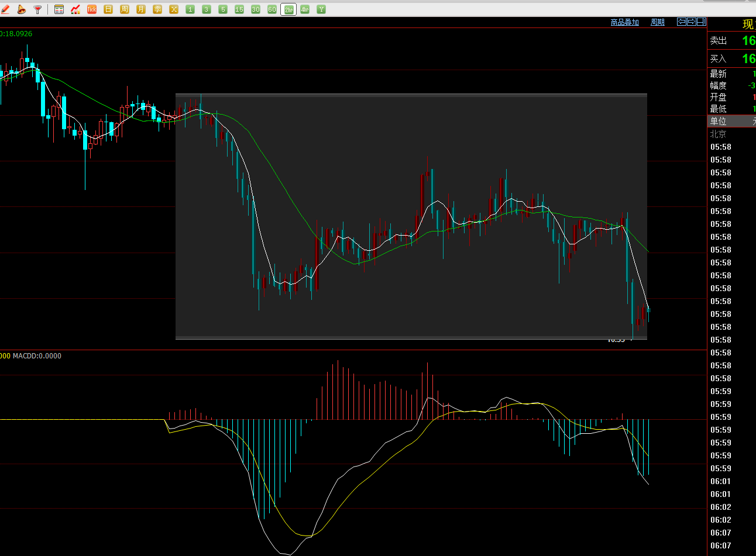Screen dimensions: 756x556
Task: Select the weekly (周) period button
Action: pyautogui.click(x=125, y=9)
